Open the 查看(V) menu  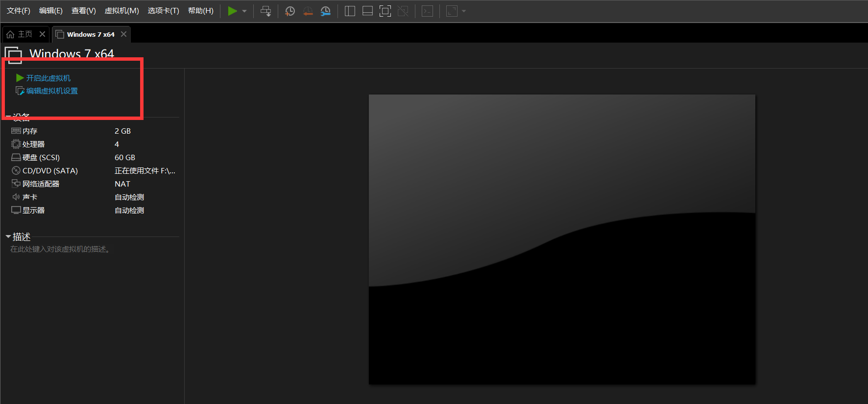[x=84, y=11]
